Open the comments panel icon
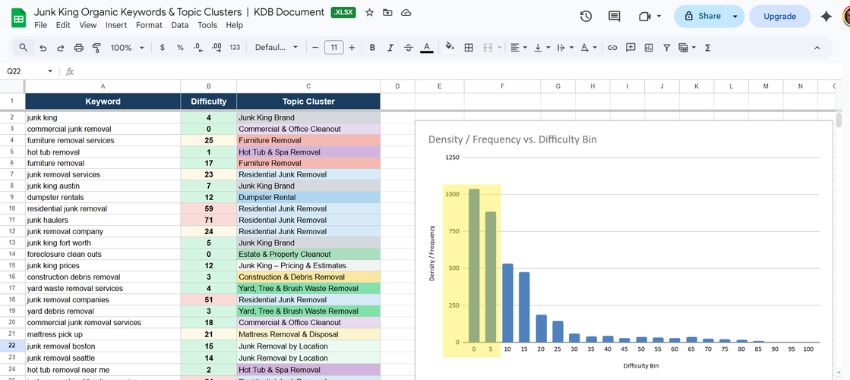 (614, 16)
